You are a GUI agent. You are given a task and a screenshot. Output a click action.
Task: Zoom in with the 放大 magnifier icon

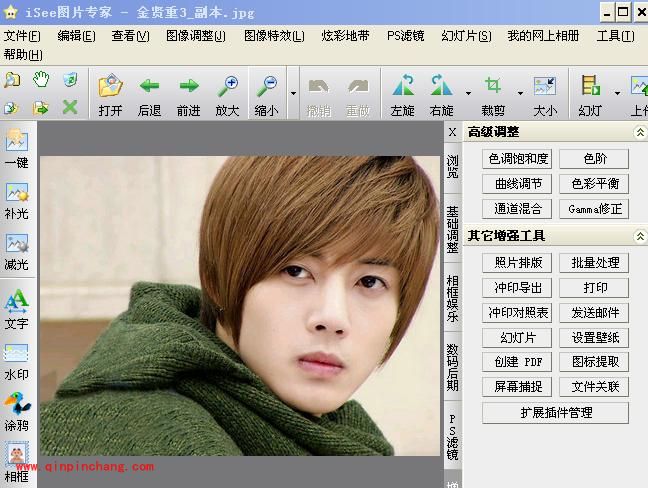pyautogui.click(x=227, y=88)
